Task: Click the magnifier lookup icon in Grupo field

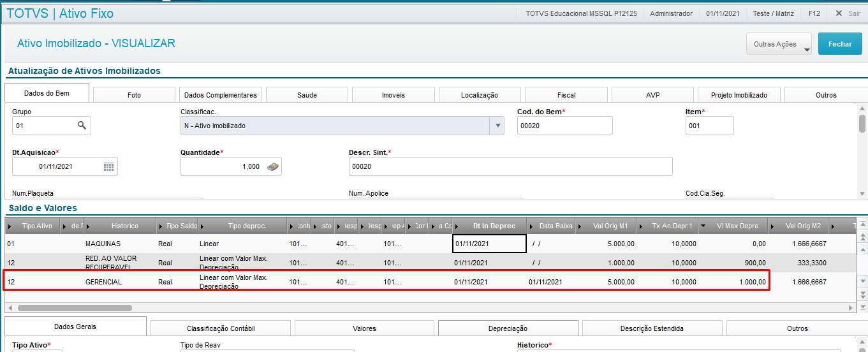Action: coord(82,126)
